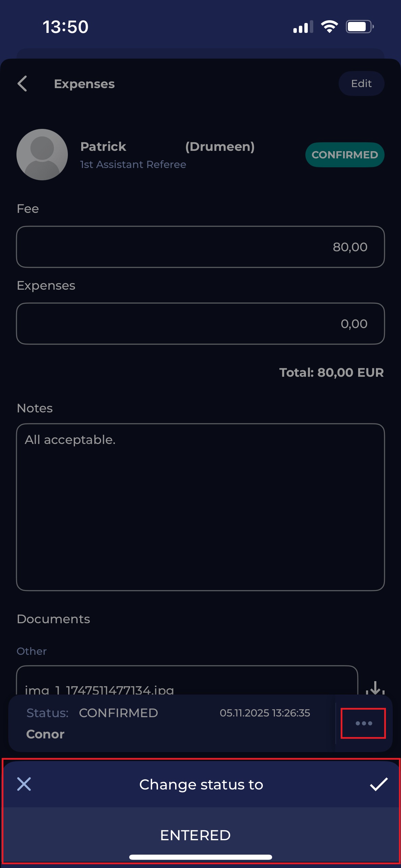This screenshot has width=401, height=868.
Task: Open the three-dots status options menu
Action: click(x=363, y=723)
